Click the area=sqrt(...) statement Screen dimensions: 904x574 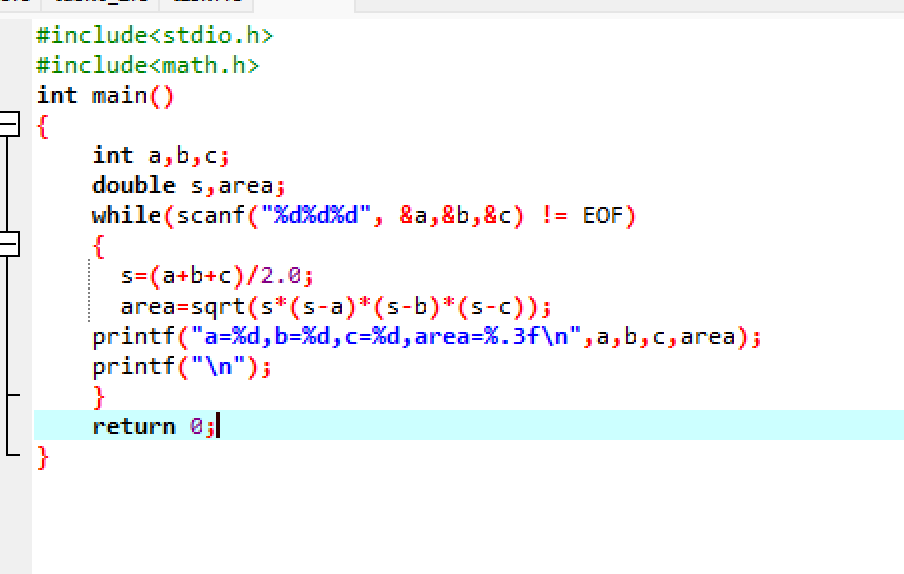(336, 306)
